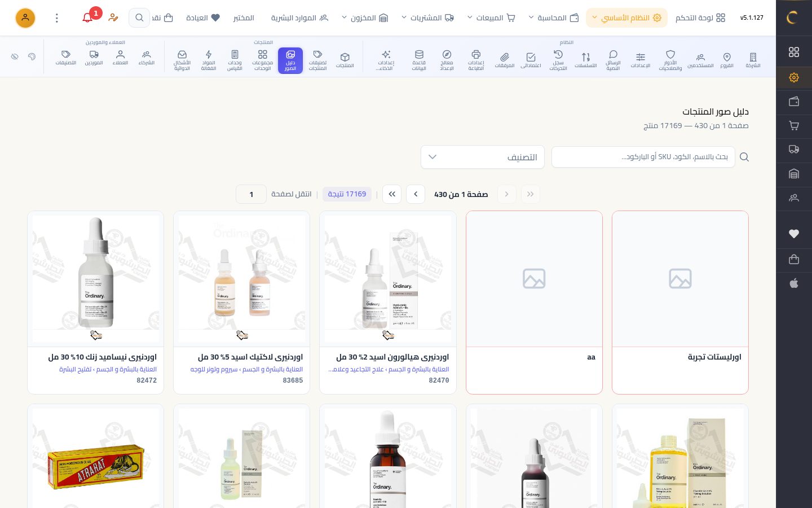Open لوحة التحكم (Dashboard) menu item

[700, 17]
